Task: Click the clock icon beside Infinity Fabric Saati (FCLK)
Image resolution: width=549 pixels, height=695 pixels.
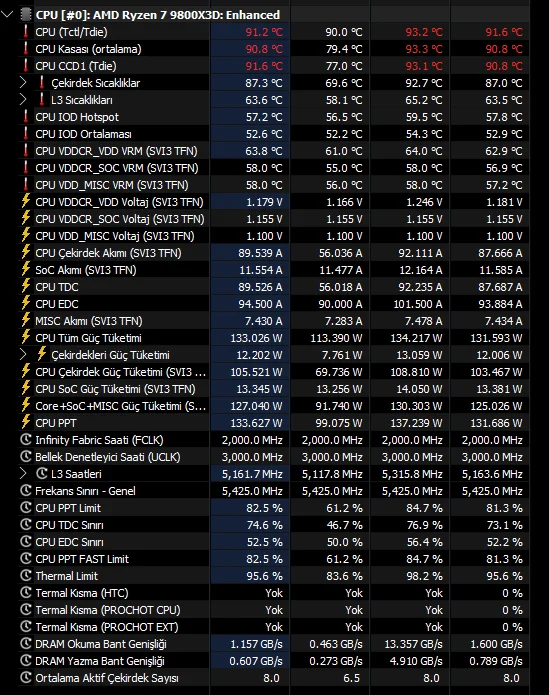Action: [x=26, y=439]
